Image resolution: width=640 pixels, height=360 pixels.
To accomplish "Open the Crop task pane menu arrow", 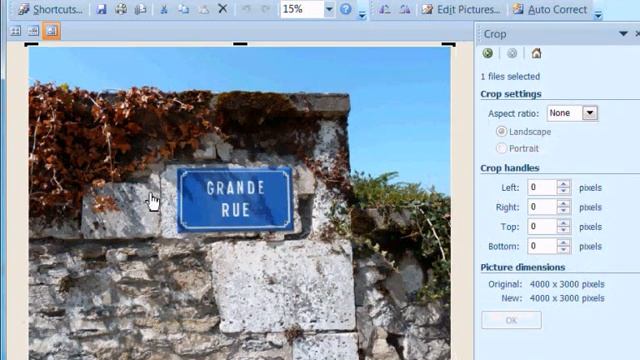I will [623, 33].
